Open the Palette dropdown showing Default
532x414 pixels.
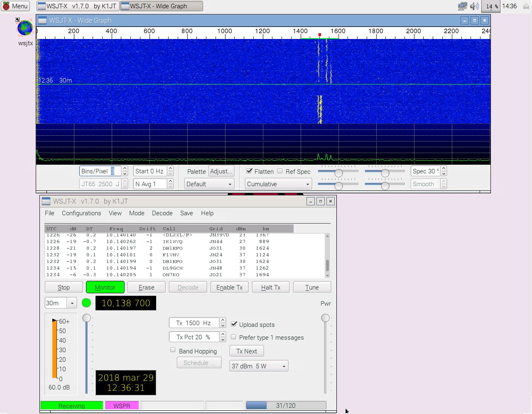click(209, 183)
